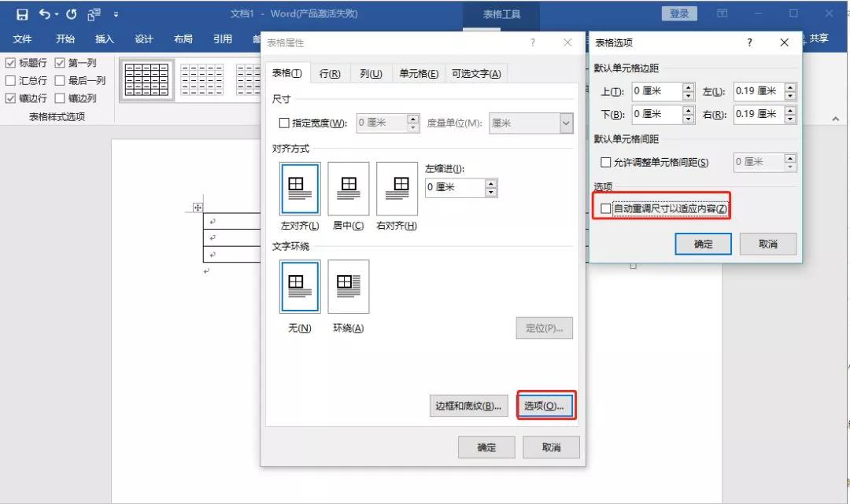Check the allow cell spacing (允许调整单元格间距) option
Viewport: 850px width, 504px height.
coord(605,163)
